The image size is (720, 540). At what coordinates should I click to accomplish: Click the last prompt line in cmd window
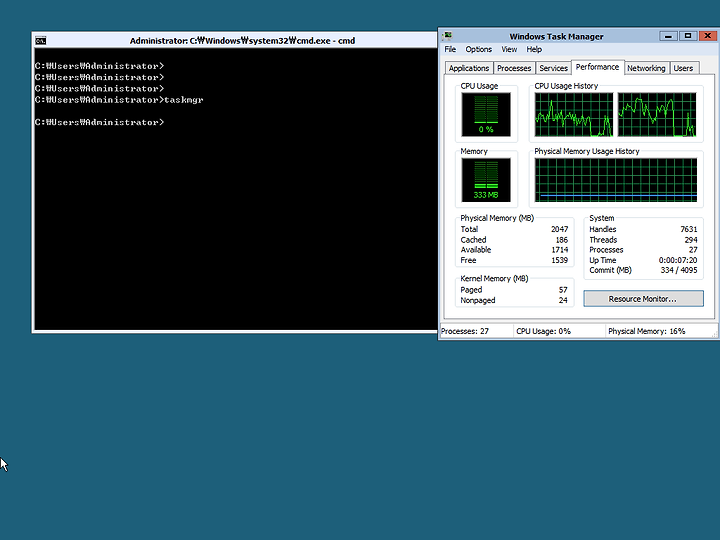click(99, 122)
